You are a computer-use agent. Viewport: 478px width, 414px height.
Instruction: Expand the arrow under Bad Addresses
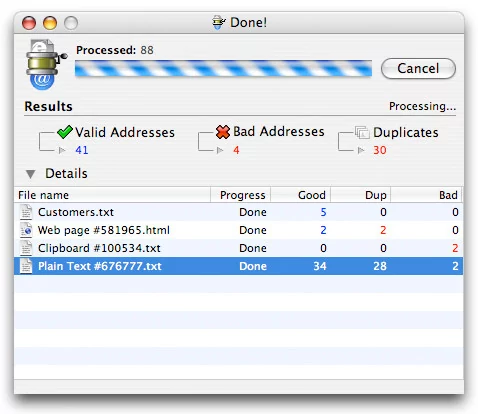click(220, 150)
